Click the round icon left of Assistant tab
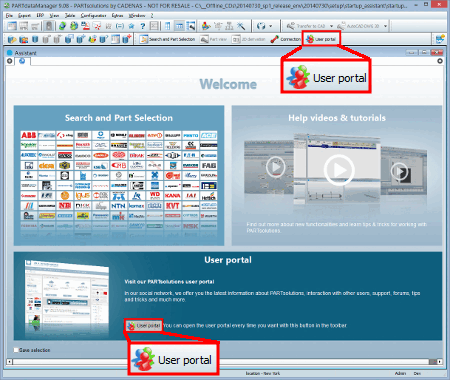This screenshot has height=380, width=450. 10,61
